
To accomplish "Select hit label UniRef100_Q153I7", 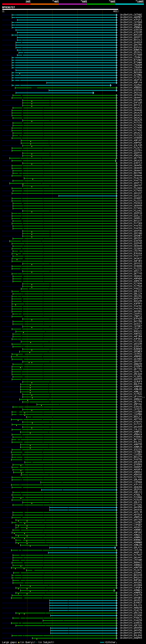I will (x=131, y=324).
